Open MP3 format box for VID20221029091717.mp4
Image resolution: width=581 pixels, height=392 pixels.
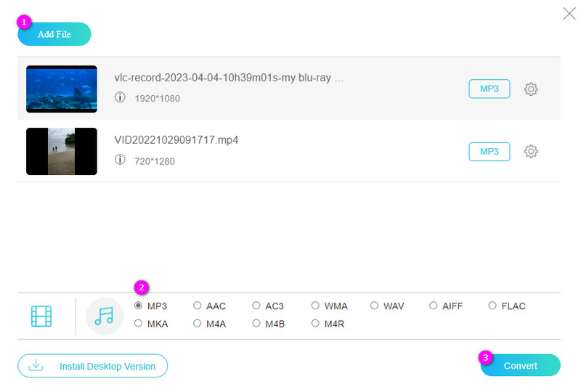coord(489,151)
